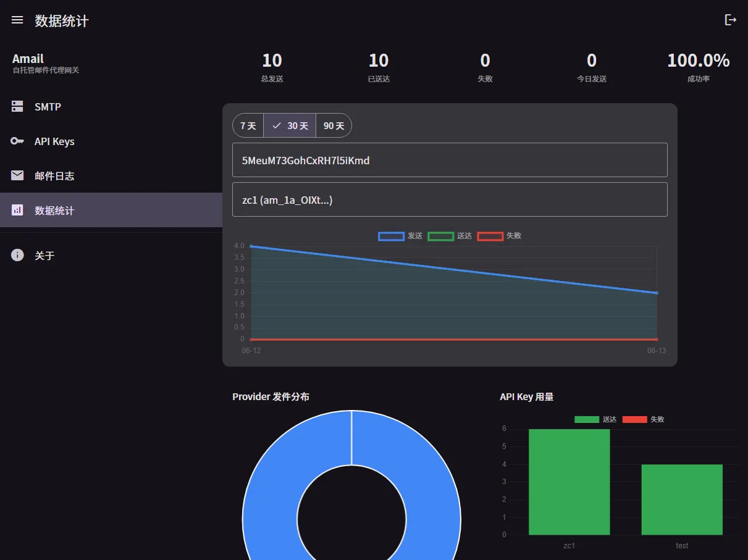The height and width of the screenshot is (560, 748).
Task: Click the SMTP server icon in sidebar
Action: pos(17,106)
